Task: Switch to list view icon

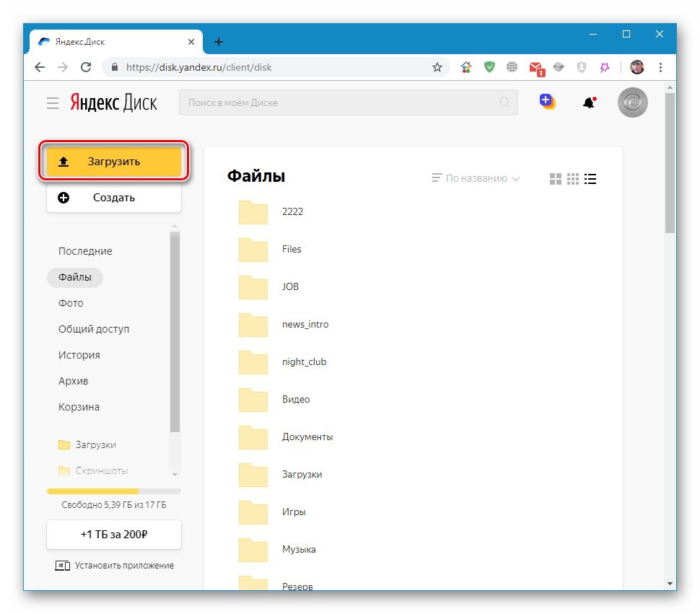Action: 590,179
